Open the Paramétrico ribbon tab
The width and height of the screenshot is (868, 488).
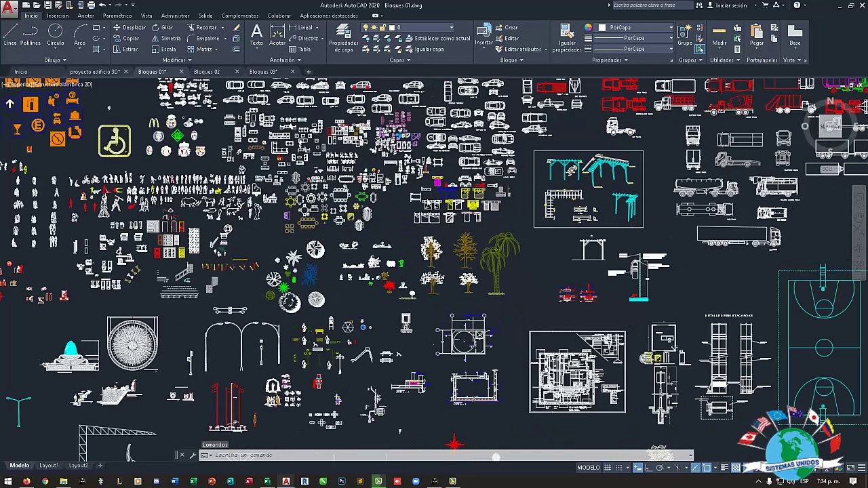pyautogui.click(x=117, y=16)
